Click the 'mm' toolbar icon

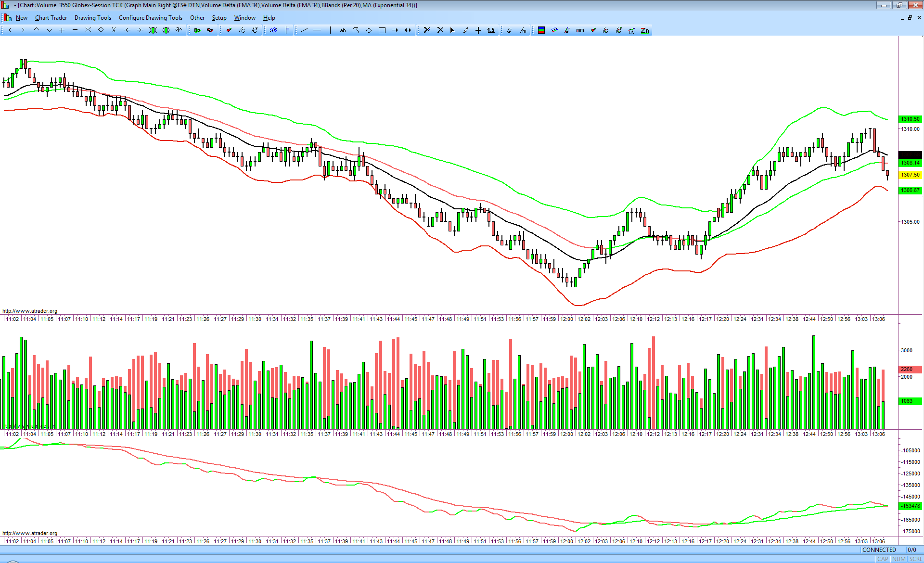[580, 30]
